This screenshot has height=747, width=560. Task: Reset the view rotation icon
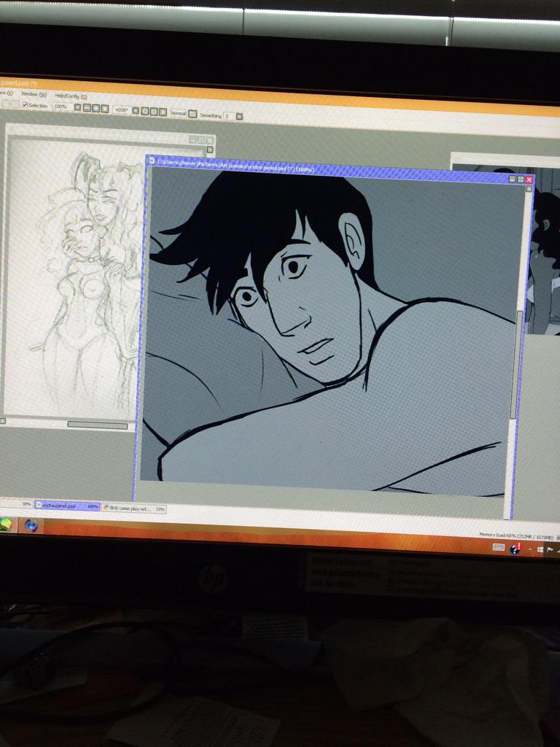pyautogui.click(x=163, y=112)
